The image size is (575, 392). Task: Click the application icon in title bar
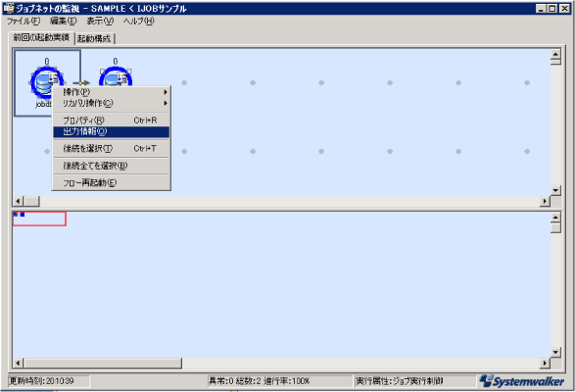(x=8, y=8)
